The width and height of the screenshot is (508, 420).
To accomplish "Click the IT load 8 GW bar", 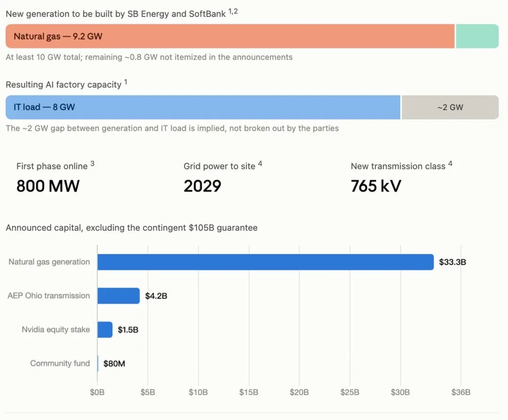I will [203, 107].
